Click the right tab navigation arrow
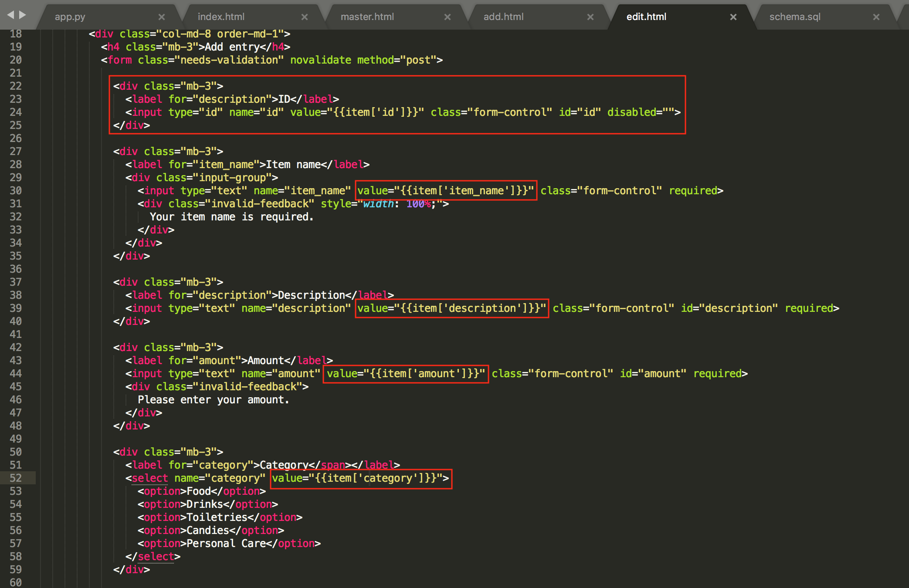 (23, 15)
